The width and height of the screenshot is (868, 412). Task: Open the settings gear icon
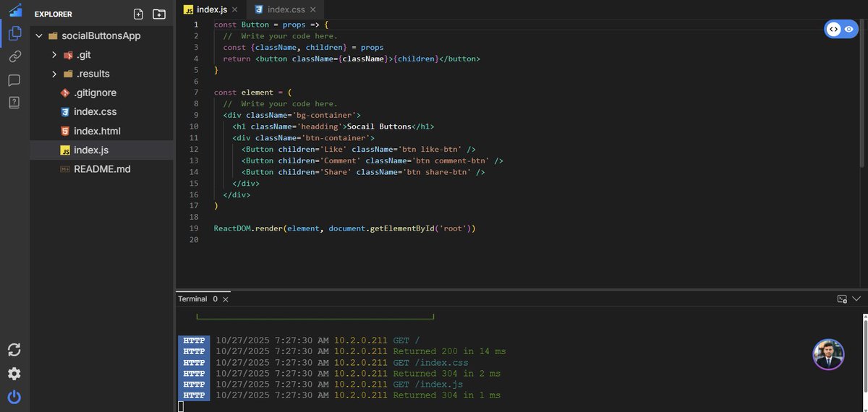(x=14, y=374)
